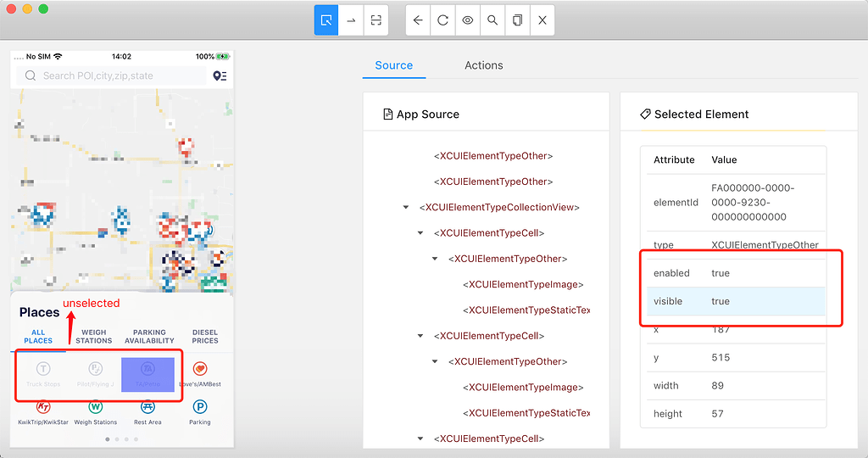Start recording with the eye icon
The width and height of the screenshot is (868, 458).
(x=468, y=20)
